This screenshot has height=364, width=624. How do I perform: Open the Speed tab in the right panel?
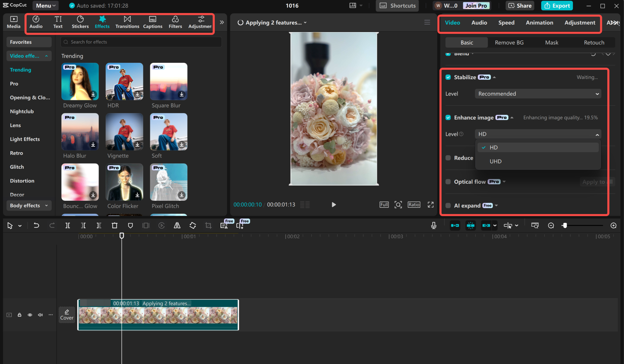pos(506,23)
